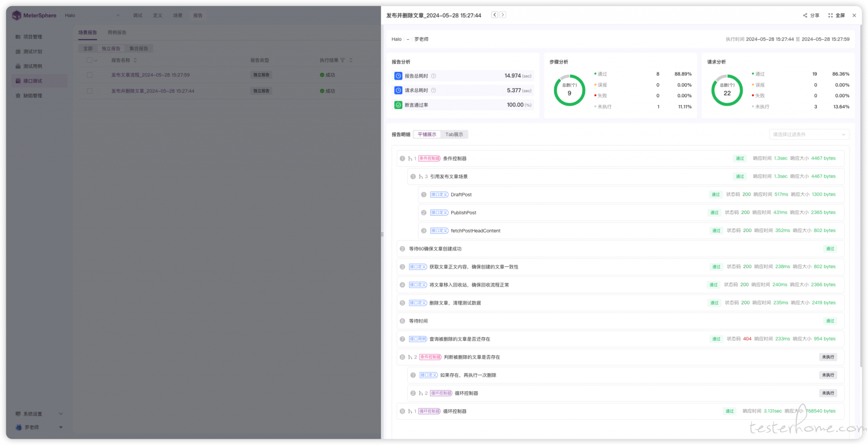Sort by 报告名称 using sort arrows
The height and width of the screenshot is (445, 868).
pos(135,60)
